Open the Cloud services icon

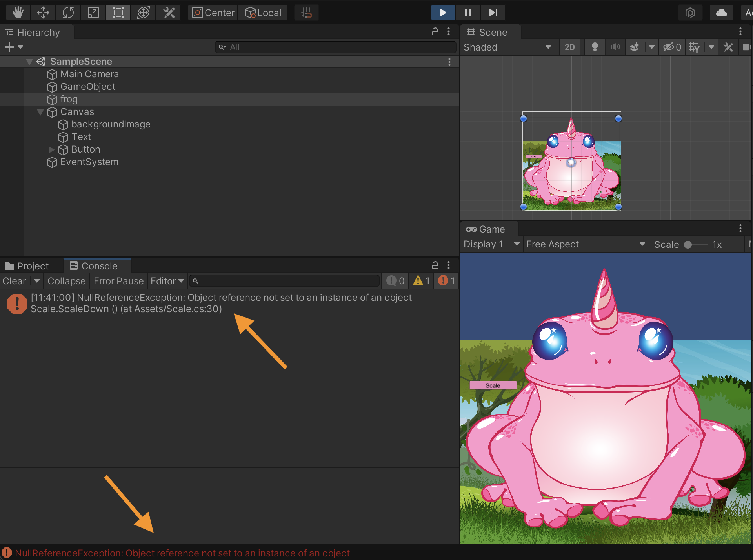(x=721, y=13)
